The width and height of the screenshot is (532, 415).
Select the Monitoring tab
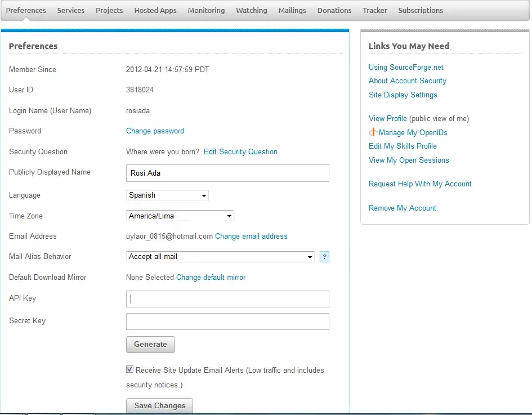[x=206, y=11]
